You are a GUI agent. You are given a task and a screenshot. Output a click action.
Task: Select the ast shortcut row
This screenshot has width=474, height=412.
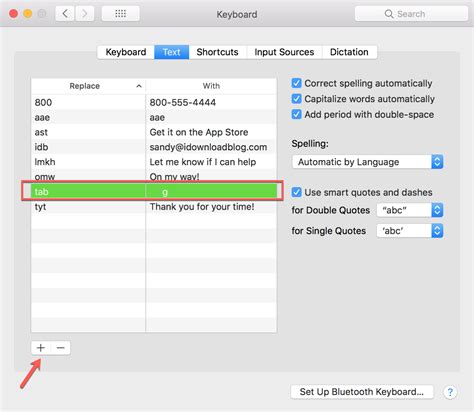pyautogui.click(x=154, y=132)
